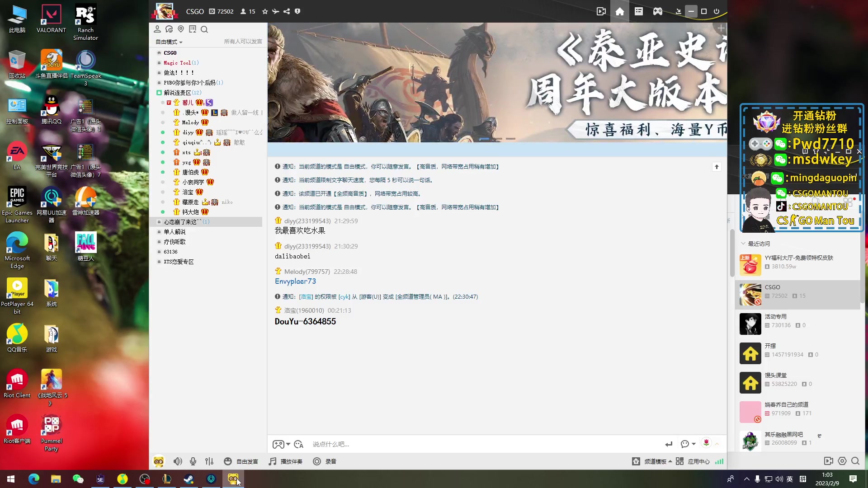
Task: Open the 自由模式 dropdown
Action: tap(168, 42)
